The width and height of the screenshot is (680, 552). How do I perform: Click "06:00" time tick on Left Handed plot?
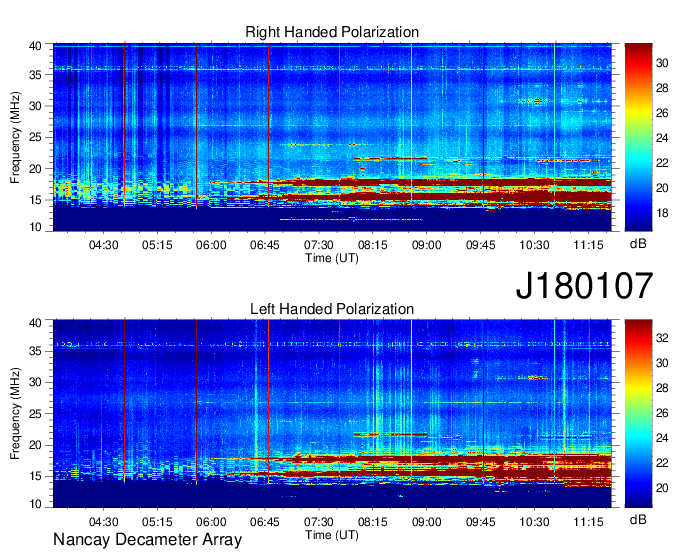click(x=211, y=522)
